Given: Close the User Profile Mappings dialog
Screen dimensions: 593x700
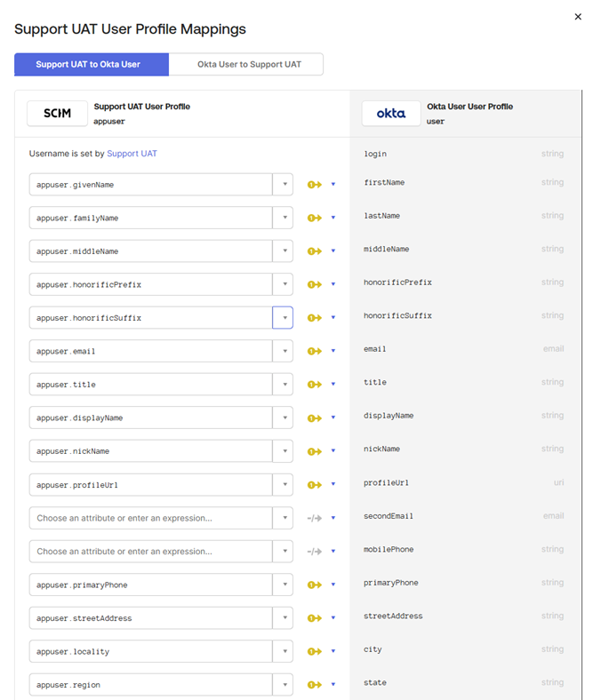Looking at the screenshot, I should pyautogui.click(x=578, y=16).
